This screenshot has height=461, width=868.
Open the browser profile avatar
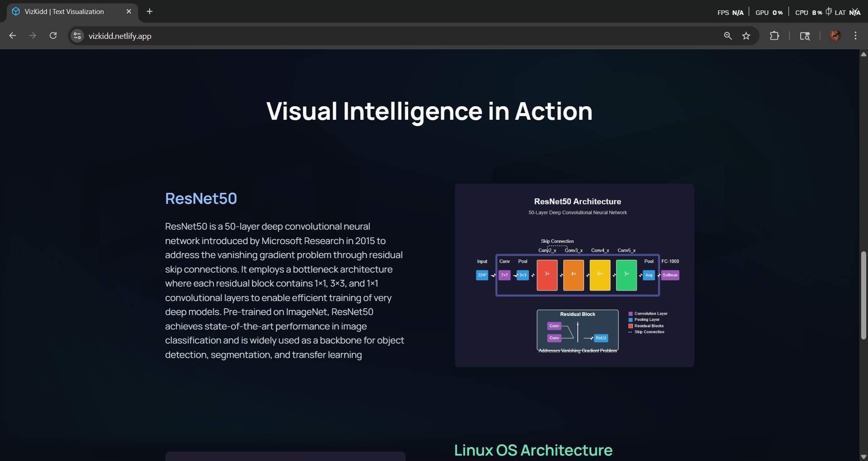835,36
